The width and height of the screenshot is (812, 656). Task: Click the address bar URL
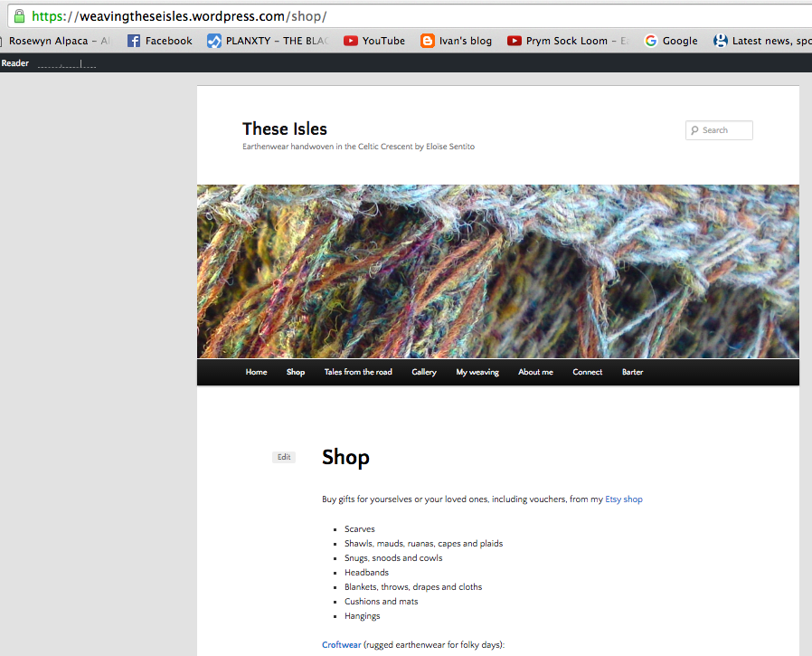pos(179,16)
